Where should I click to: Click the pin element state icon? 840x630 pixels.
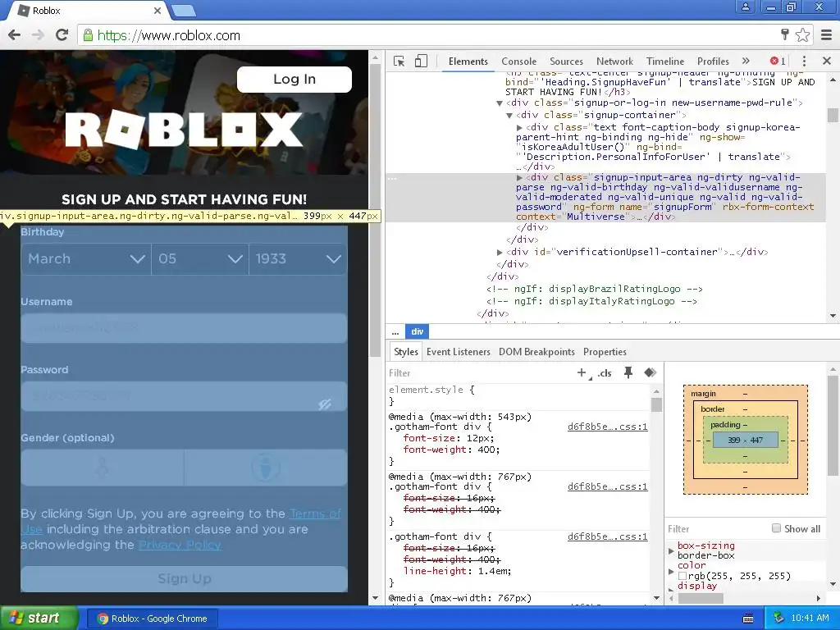628,372
